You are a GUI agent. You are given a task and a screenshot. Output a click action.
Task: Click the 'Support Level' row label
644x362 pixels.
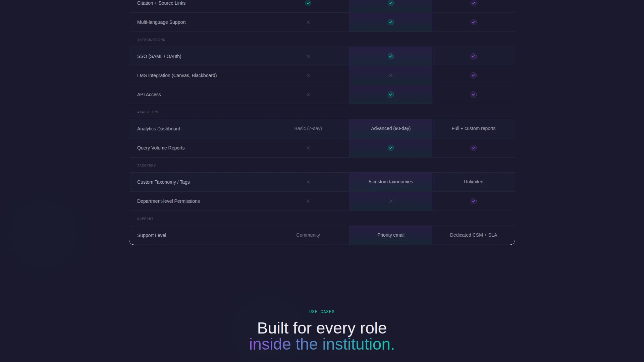point(152,235)
